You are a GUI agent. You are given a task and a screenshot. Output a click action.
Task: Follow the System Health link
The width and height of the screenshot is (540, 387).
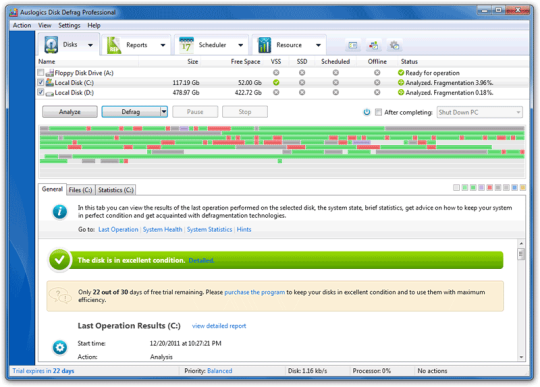click(x=163, y=229)
